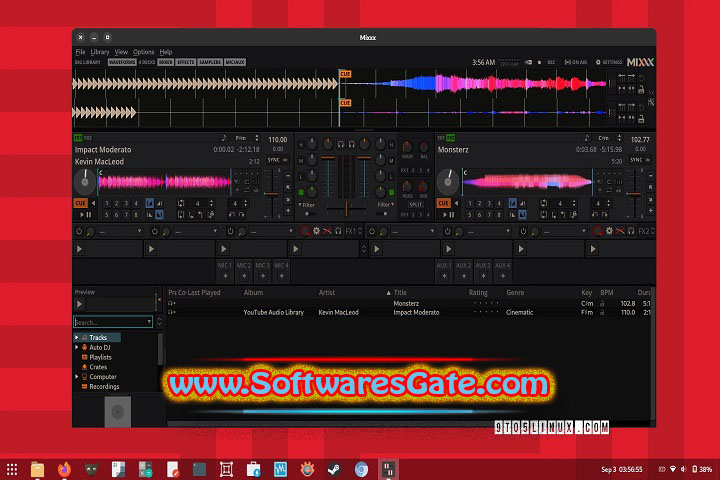Play the first sampler slot

(79, 249)
